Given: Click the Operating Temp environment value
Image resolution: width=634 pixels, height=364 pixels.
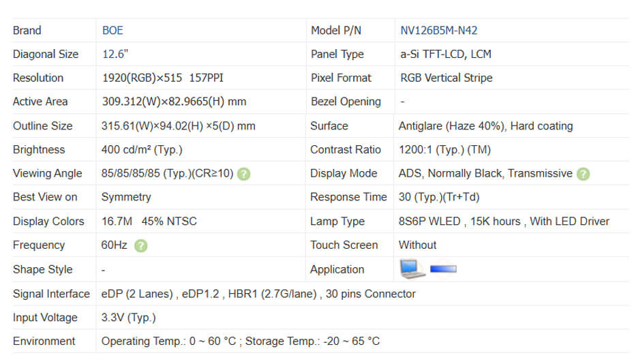Looking at the screenshot, I should coord(240,342).
